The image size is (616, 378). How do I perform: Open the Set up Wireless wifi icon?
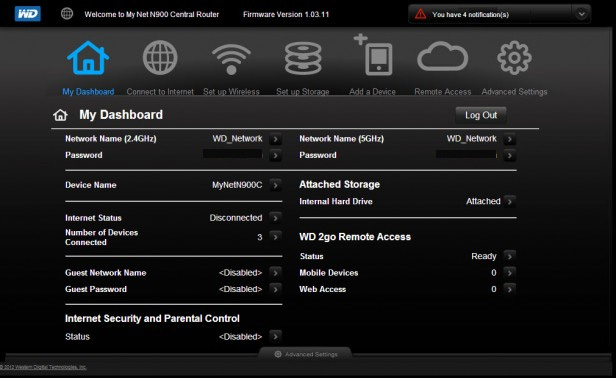click(231, 59)
